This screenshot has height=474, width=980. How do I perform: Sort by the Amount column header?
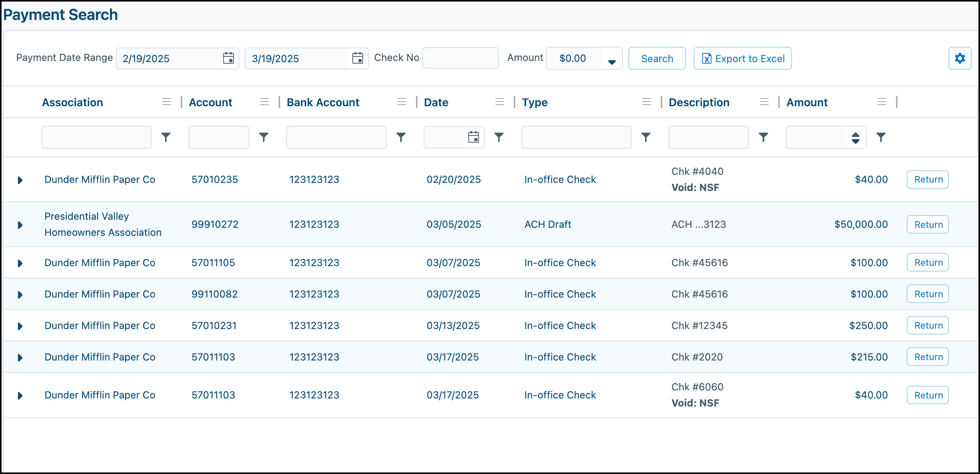tap(807, 102)
